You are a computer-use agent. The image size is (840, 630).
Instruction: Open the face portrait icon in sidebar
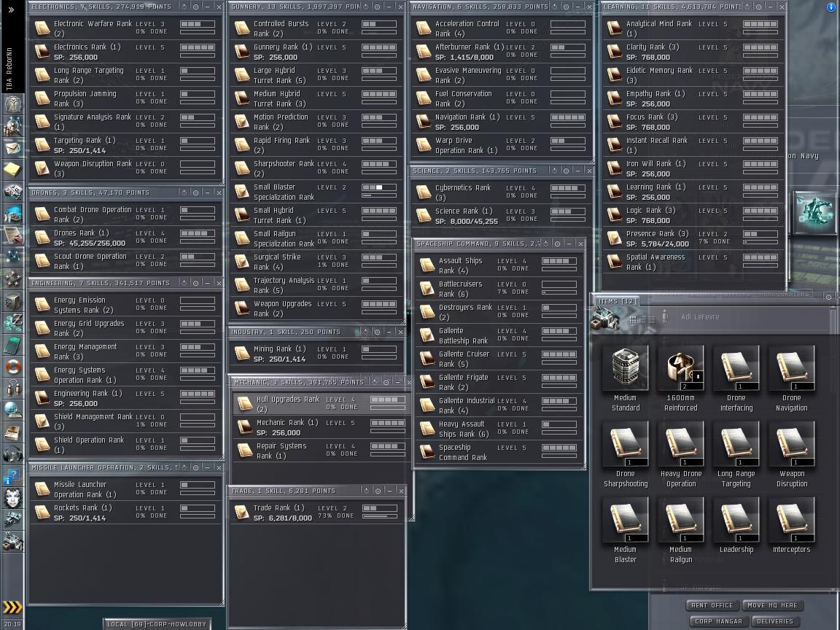12,499
